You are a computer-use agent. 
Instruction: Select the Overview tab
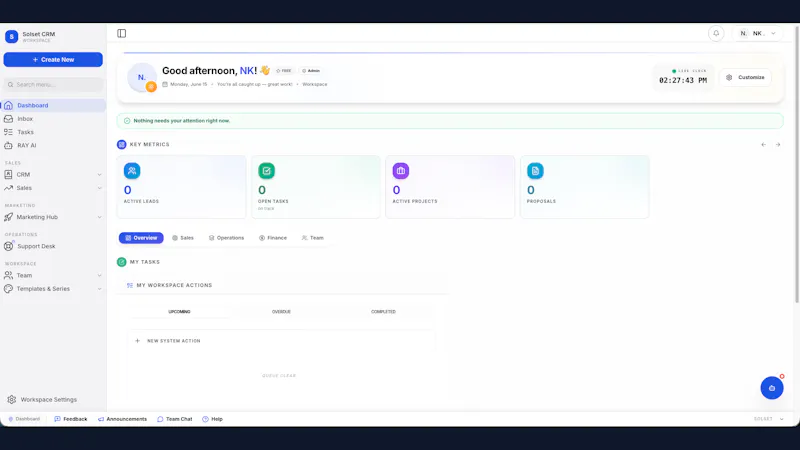141,238
